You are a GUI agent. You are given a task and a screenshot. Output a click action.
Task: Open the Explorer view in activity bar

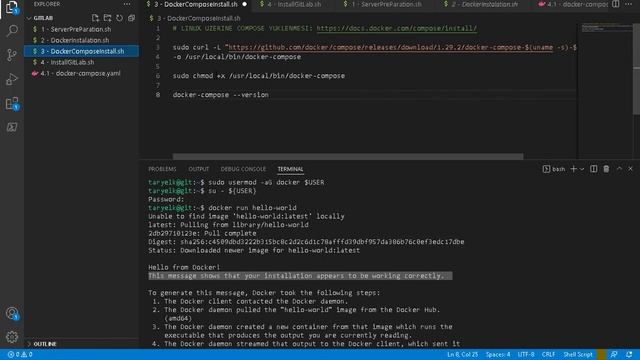(12, 7)
